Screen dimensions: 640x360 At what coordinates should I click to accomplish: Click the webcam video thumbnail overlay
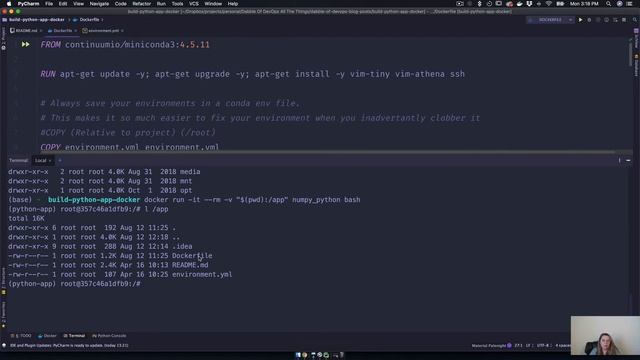coord(605,336)
